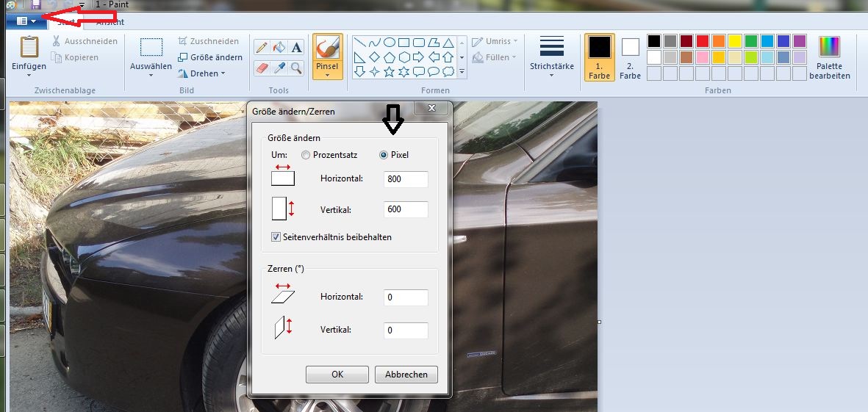
Task: Open the Drehen rotate dropdown
Action: 203,73
